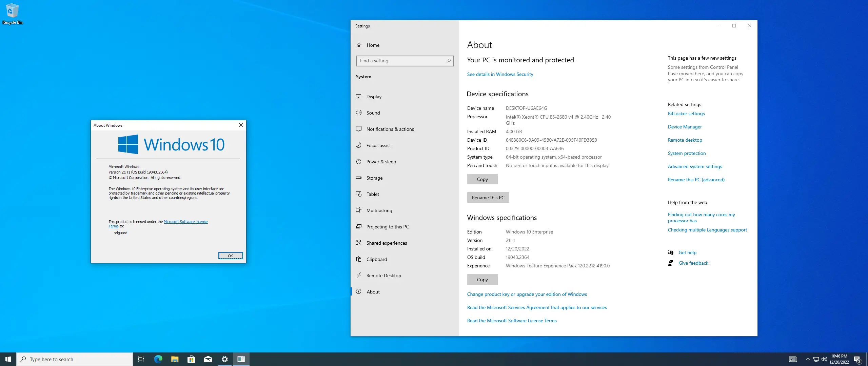
Task: Open Focus assist settings
Action: 378,145
